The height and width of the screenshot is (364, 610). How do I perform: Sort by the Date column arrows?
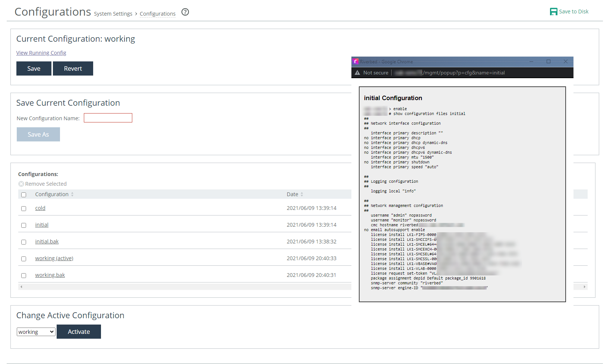[x=302, y=194]
